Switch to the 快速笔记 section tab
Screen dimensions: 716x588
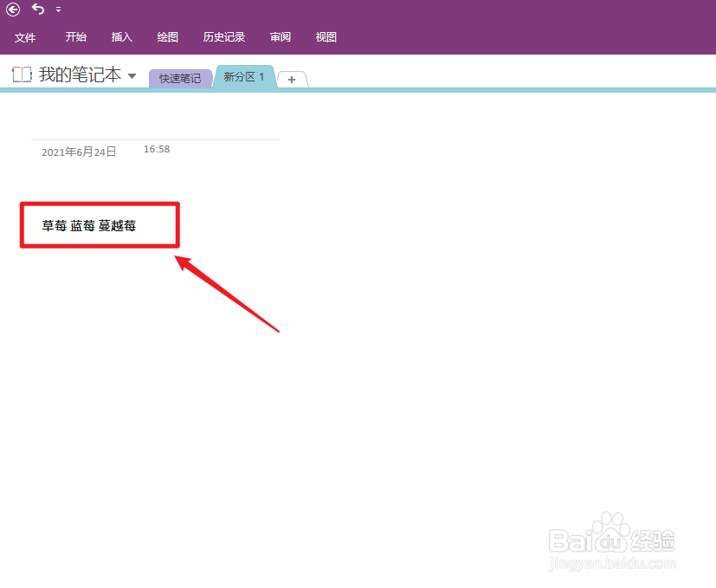[x=180, y=78]
